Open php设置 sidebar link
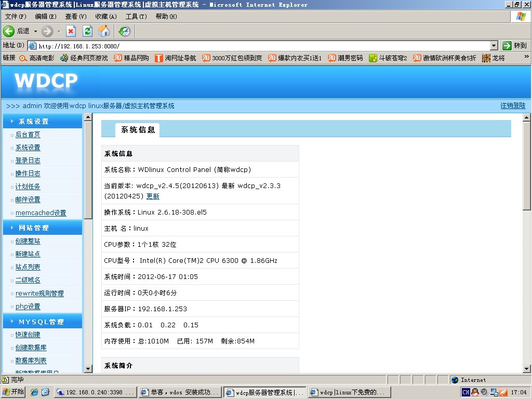 point(28,307)
